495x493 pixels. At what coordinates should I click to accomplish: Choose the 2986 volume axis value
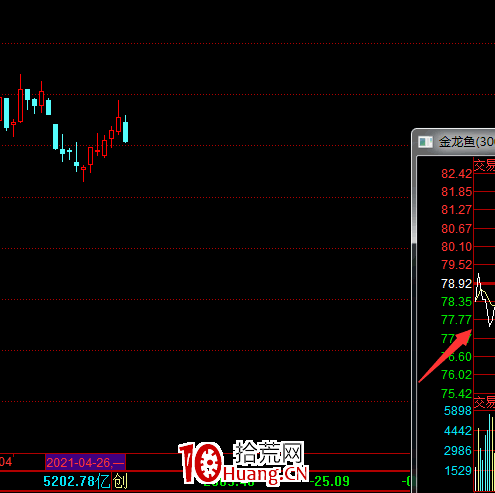(x=458, y=451)
